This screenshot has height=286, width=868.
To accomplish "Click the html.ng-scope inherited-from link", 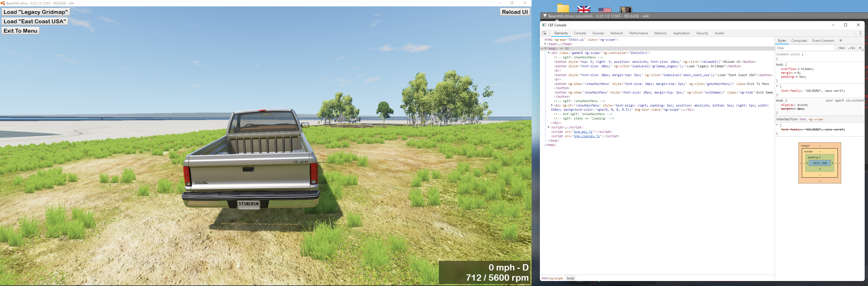I will tap(811, 119).
